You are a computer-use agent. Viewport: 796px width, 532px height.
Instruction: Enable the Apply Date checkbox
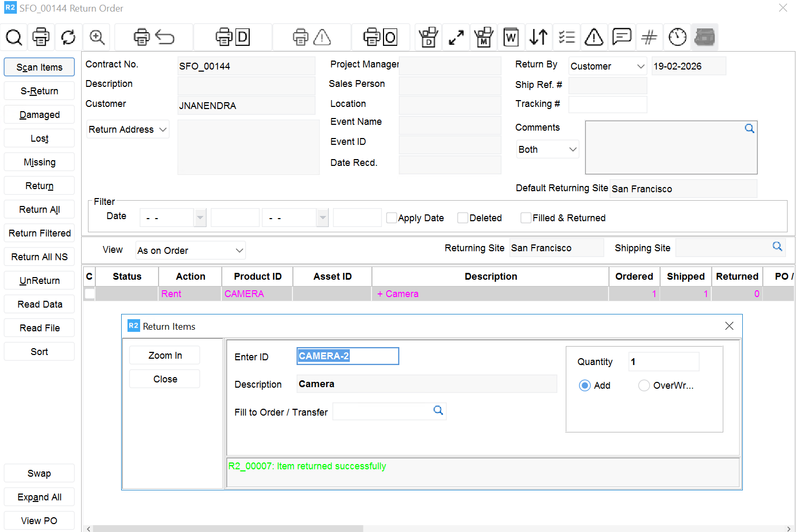pyautogui.click(x=391, y=218)
